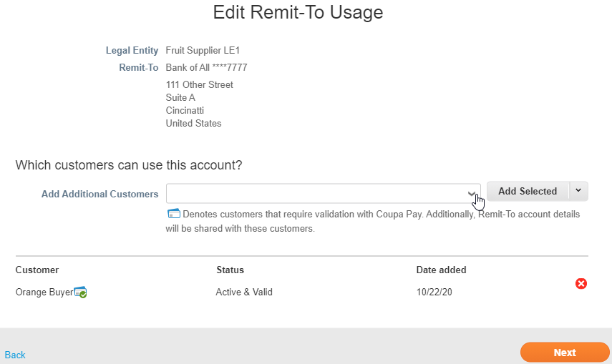
Task: Select the Orange Buyer customer name
Action: pyautogui.click(x=44, y=292)
